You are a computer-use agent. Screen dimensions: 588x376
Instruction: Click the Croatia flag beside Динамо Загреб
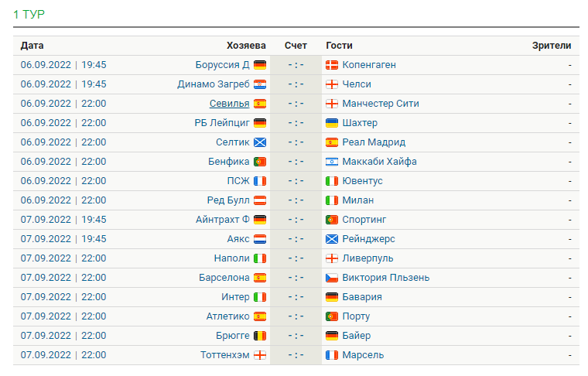260,84
